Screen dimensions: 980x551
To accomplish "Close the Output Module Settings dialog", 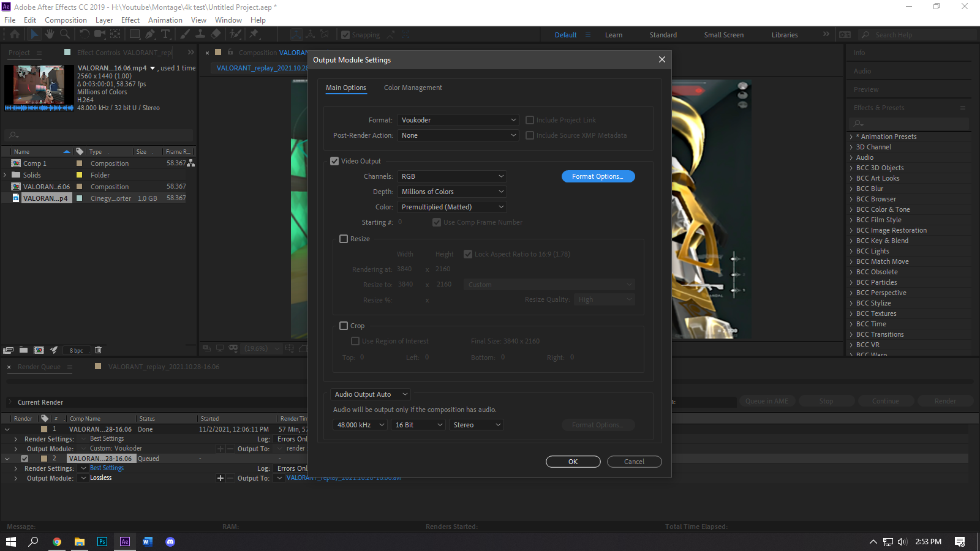I will click(x=661, y=59).
